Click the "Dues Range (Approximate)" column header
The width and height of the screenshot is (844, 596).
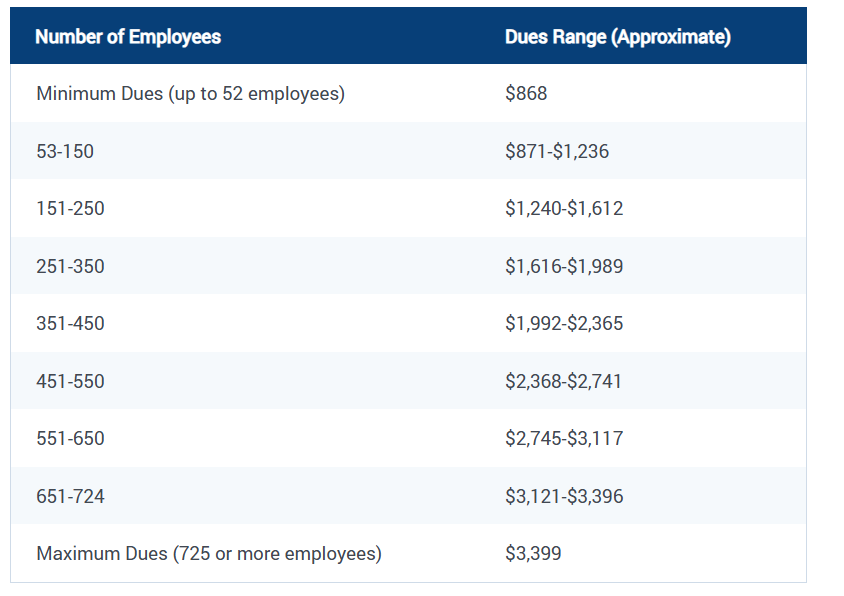click(617, 37)
